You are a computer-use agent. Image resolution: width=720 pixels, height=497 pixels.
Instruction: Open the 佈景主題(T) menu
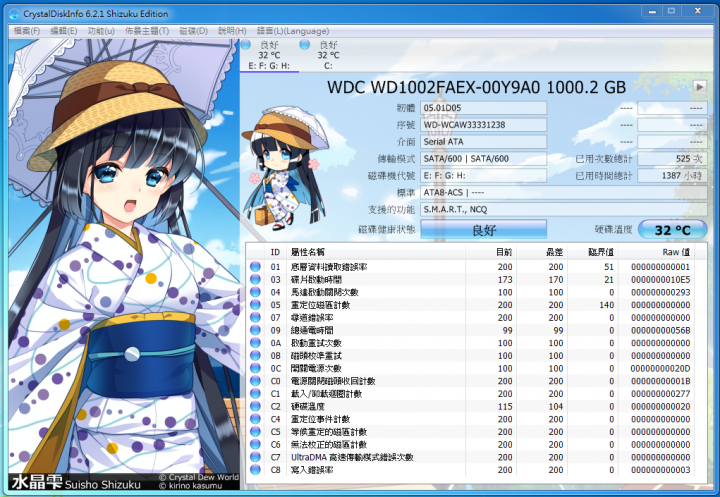(x=147, y=31)
